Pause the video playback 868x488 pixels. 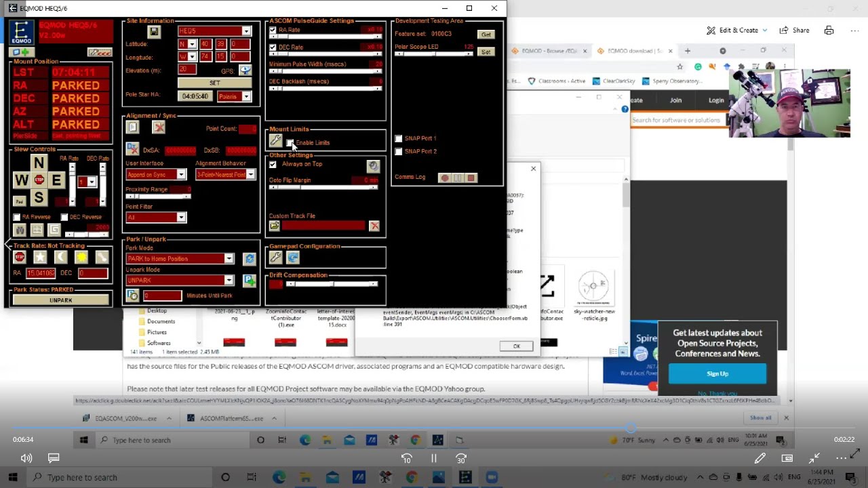[434, 459]
